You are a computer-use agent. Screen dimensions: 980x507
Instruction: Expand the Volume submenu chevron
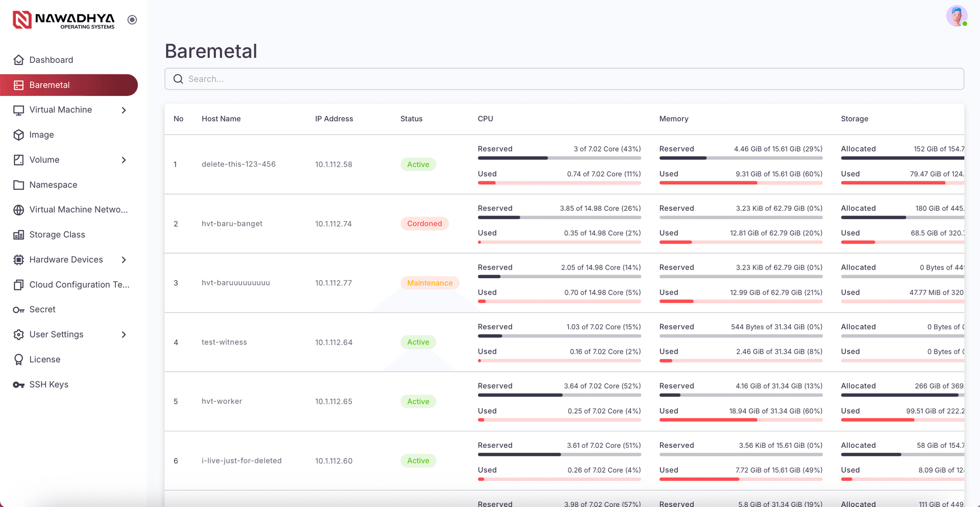[x=124, y=160]
